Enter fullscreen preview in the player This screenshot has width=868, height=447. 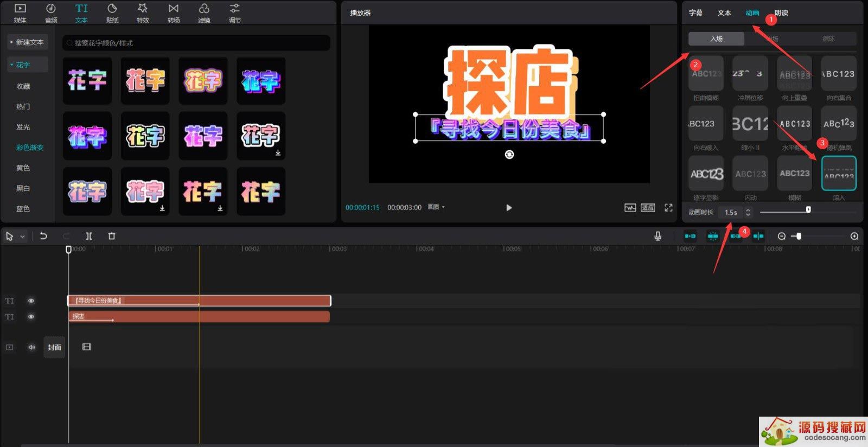668,208
